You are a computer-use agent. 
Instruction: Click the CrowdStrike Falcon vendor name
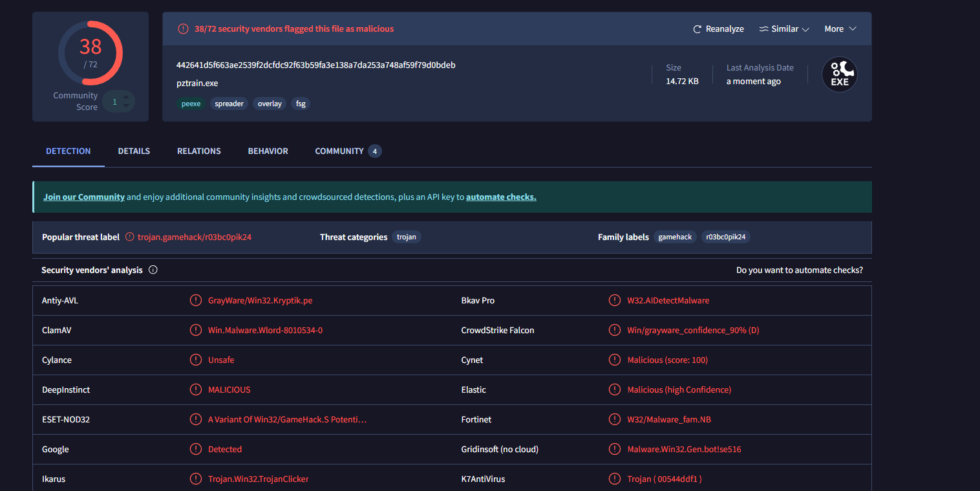[498, 331]
